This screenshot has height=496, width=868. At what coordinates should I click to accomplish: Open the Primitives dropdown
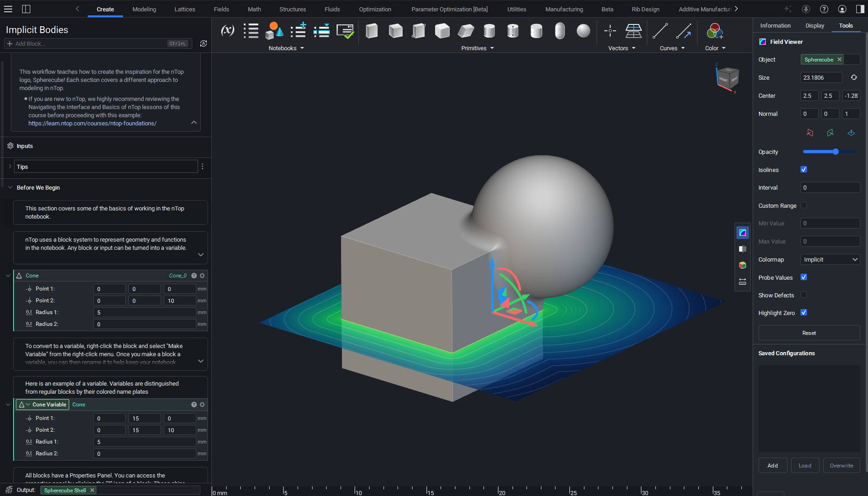478,48
